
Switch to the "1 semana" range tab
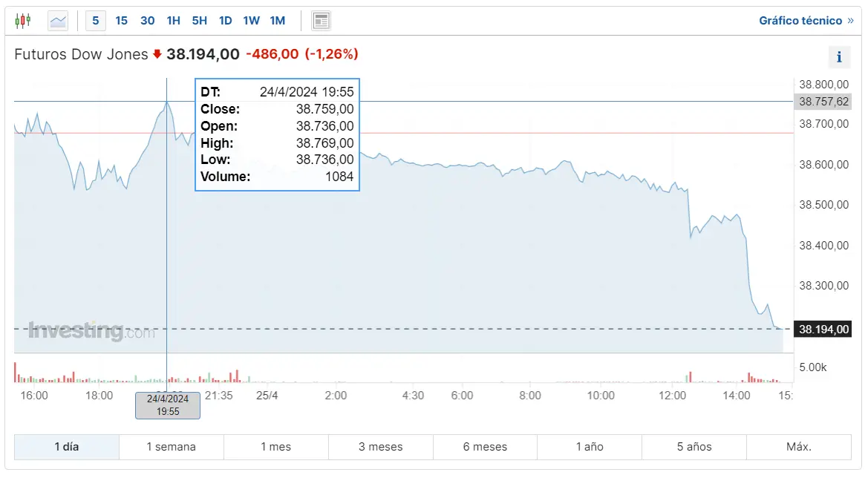point(171,447)
